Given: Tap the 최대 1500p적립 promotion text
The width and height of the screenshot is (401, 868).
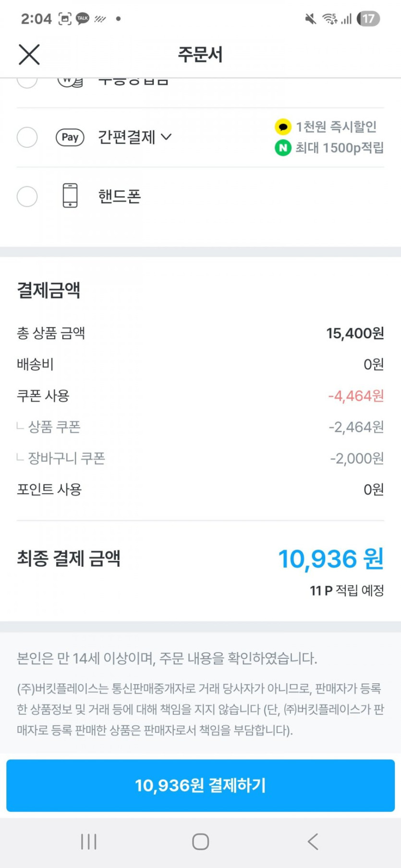Looking at the screenshot, I should click(x=339, y=148).
